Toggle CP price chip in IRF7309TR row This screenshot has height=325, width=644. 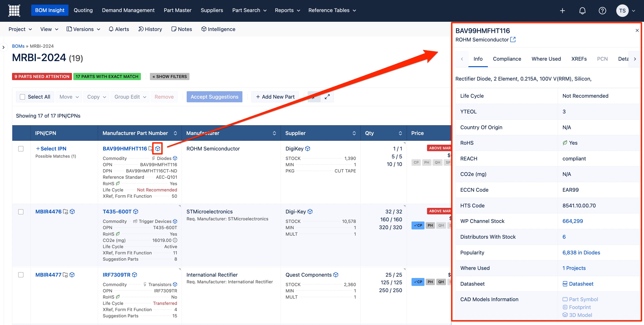point(418,282)
